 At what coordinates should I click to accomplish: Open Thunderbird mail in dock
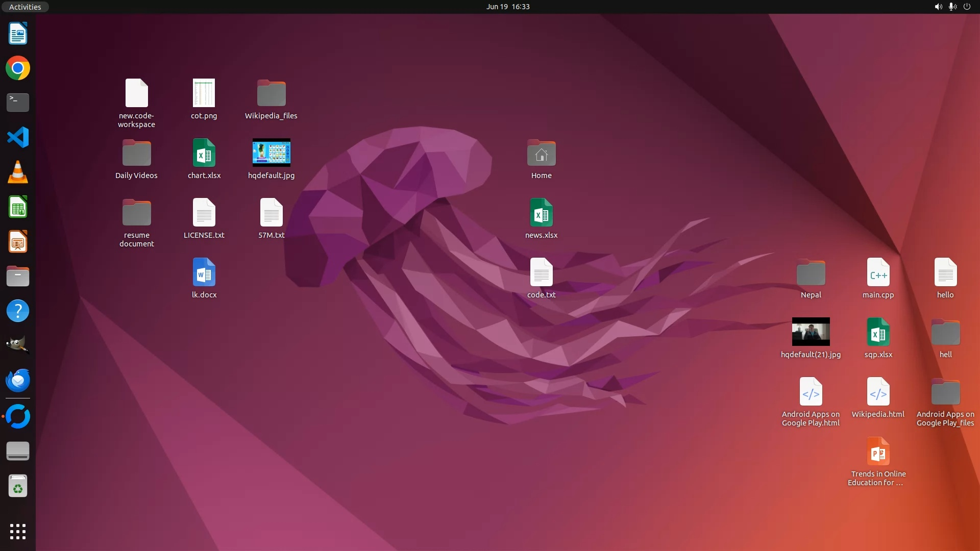tap(18, 380)
